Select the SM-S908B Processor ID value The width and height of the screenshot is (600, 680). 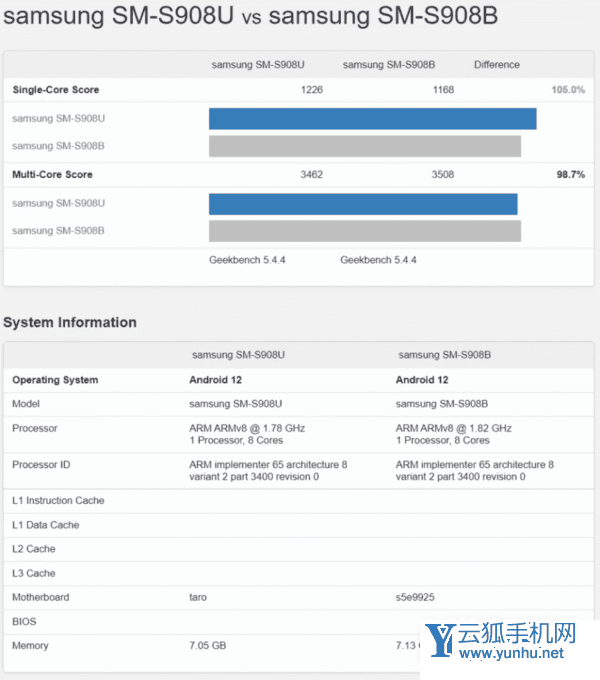(x=475, y=471)
